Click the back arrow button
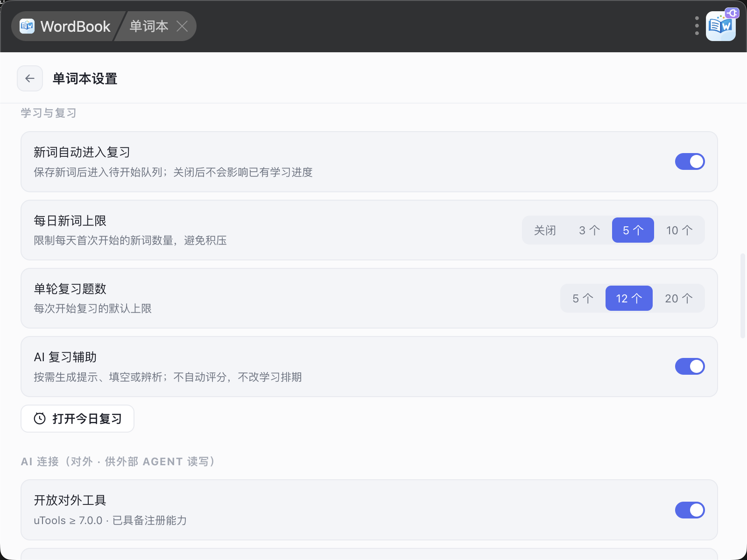 point(30,78)
